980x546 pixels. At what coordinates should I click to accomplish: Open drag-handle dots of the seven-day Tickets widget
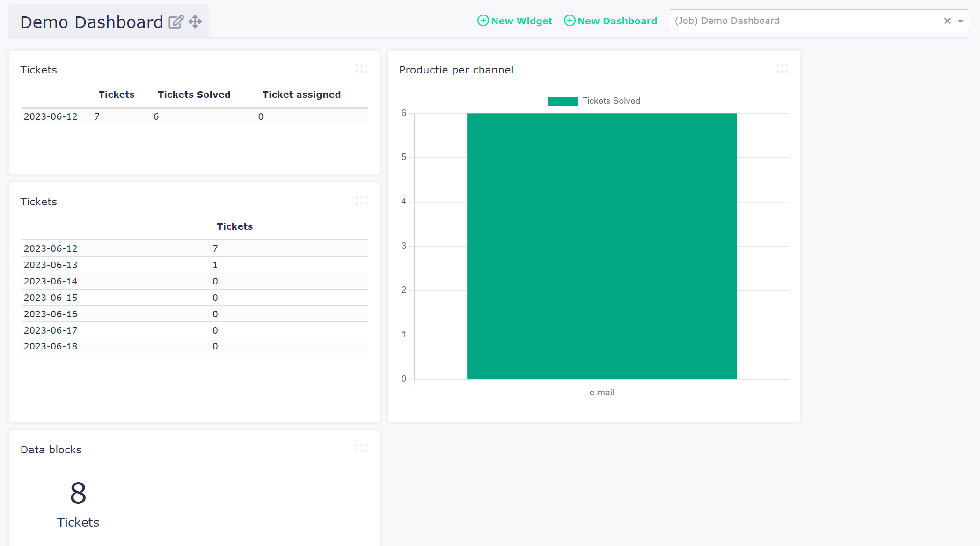(361, 201)
